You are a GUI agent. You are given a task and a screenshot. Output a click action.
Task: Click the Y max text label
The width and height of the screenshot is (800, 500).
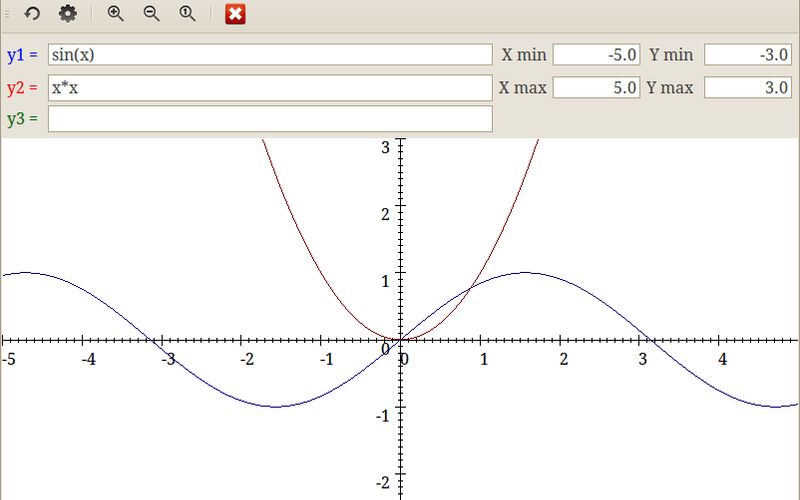point(670,88)
